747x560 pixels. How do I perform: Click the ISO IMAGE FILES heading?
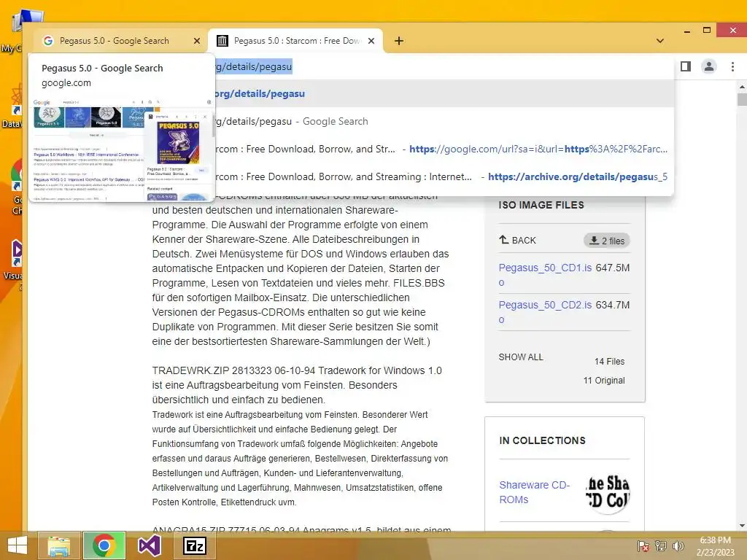coord(541,205)
